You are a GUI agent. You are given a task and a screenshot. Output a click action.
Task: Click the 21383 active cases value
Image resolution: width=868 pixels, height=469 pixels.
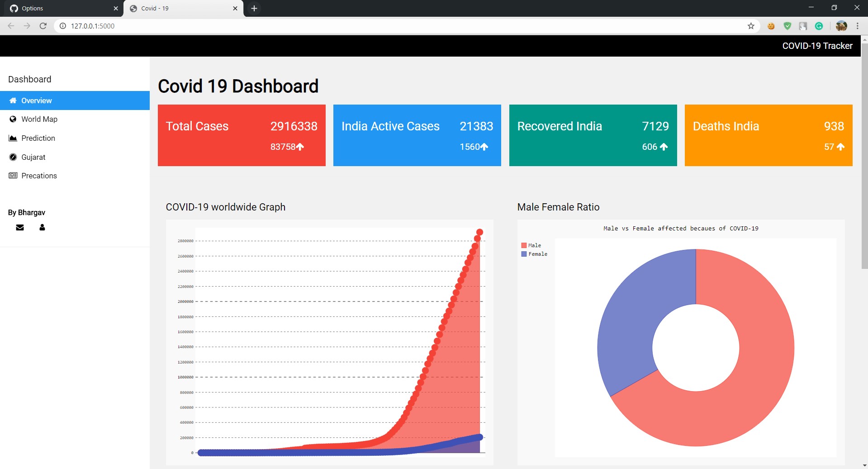click(x=476, y=126)
